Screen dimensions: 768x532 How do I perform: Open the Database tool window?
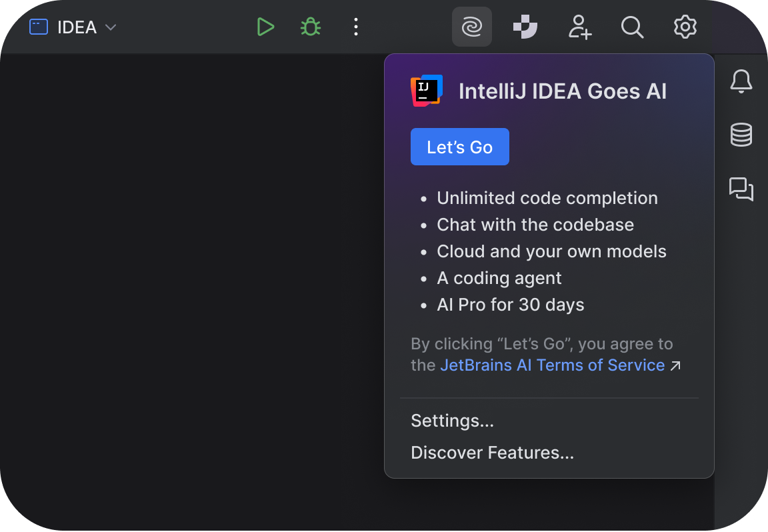point(741,135)
